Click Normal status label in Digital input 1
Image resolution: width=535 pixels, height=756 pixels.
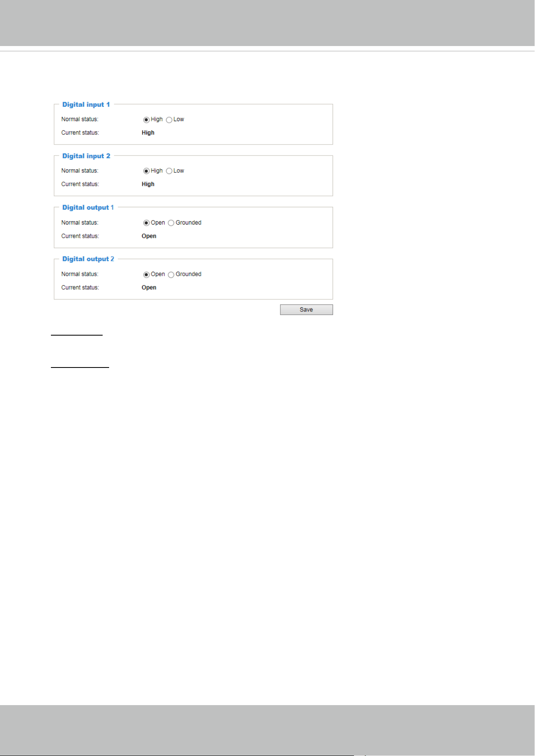click(x=80, y=120)
